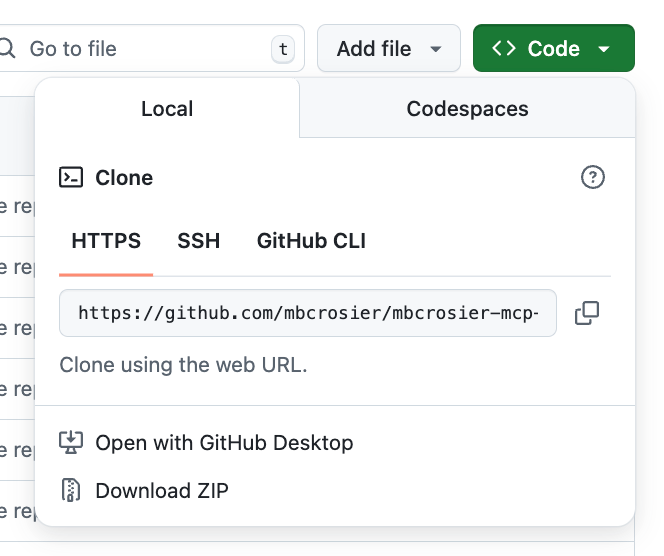Copy the HTTPS clone URL to clipboard
The image size is (664, 556).
click(x=587, y=313)
